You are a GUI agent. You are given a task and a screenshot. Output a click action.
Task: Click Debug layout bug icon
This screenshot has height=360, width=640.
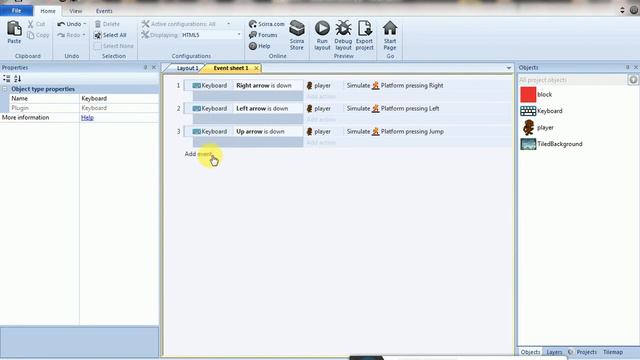click(x=343, y=29)
